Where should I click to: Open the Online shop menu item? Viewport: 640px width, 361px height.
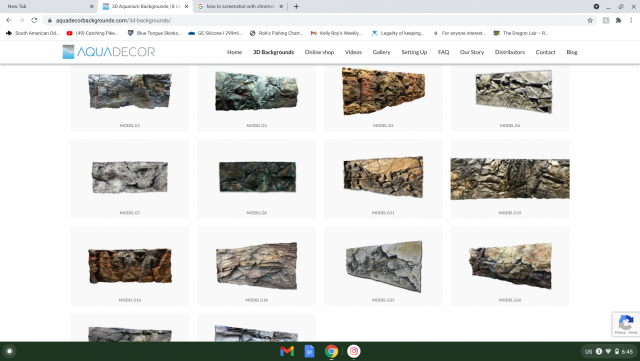tap(319, 52)
